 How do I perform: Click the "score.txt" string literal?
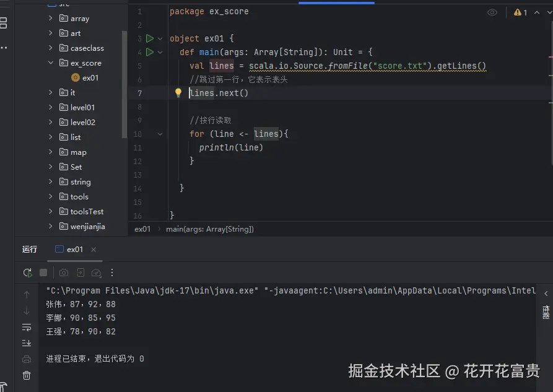[x=400, y=66]
